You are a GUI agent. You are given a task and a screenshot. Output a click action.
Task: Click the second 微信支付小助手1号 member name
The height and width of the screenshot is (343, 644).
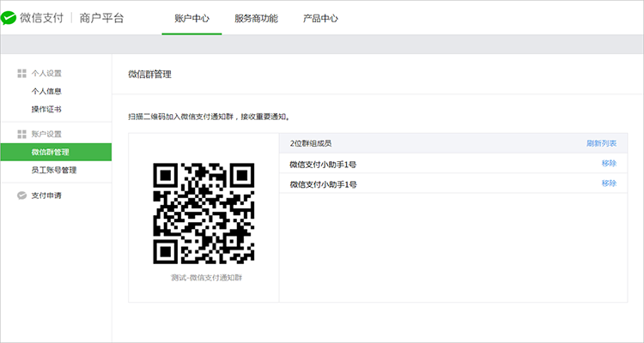[x=323, y=184]
